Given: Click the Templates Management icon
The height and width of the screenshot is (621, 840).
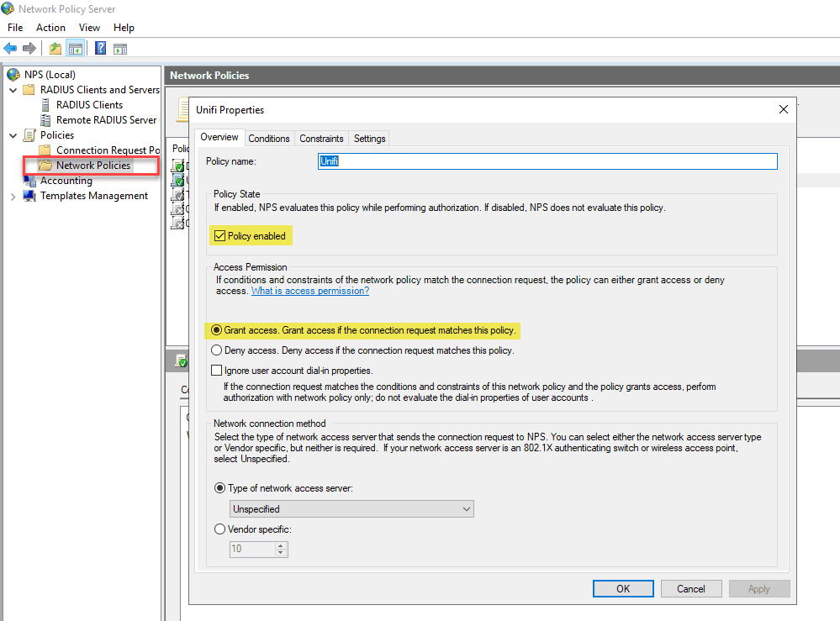Looking at the screenshot, I should [x=29, y=196].
